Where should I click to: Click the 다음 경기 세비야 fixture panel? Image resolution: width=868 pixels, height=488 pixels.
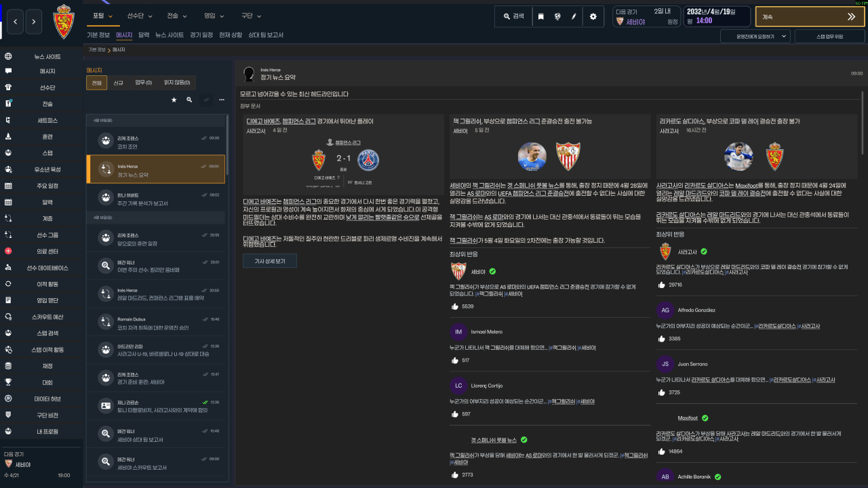[x=646, y=17]
